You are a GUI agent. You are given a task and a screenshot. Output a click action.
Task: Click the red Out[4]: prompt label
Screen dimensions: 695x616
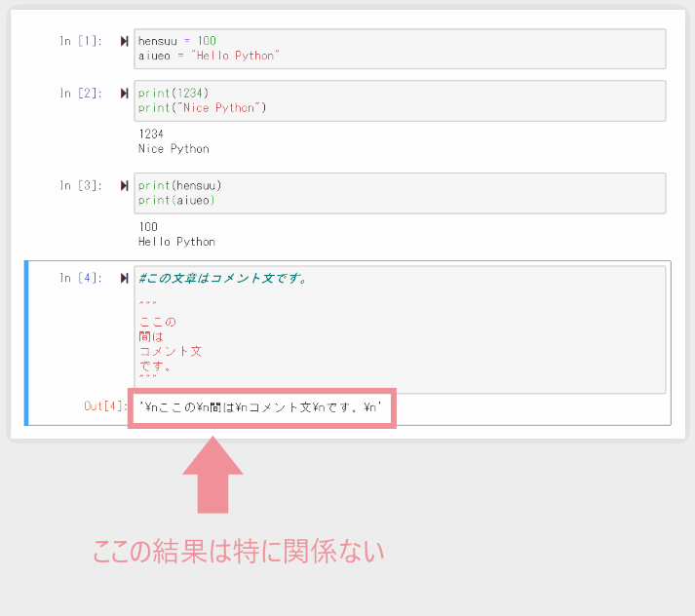coord(105,406)
